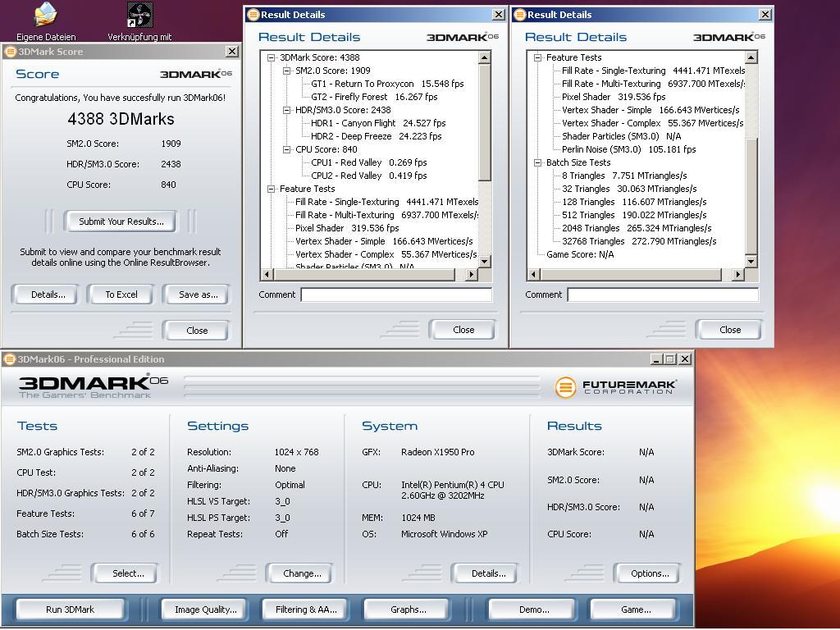Close the 3DMark Score dialog with Close button
840x630 pixels.
[197, 331]
